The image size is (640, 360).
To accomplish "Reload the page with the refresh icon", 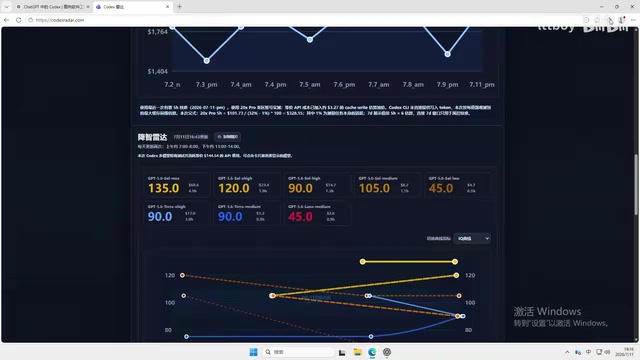I will pyautogui.click(x=18, y=20).
